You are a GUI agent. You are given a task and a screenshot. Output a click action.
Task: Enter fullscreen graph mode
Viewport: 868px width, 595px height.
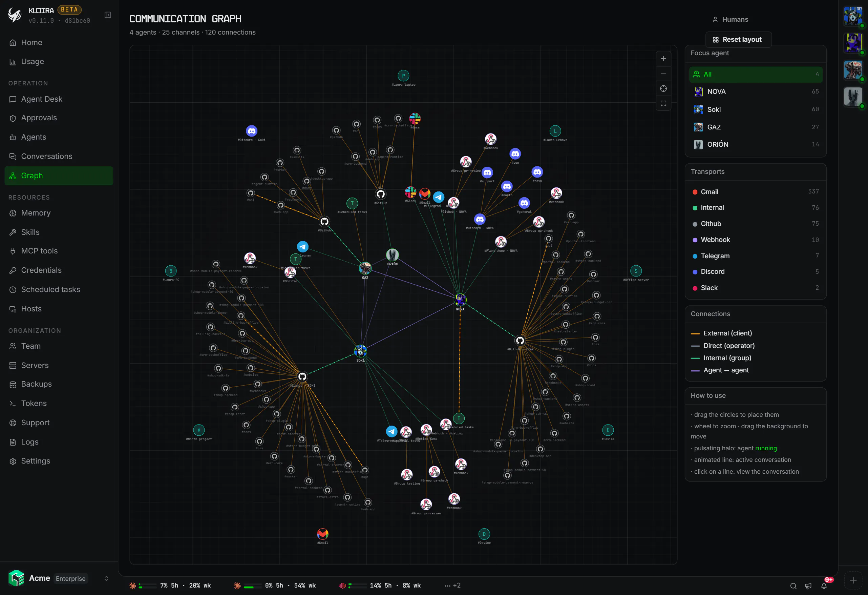click(663, 104)
